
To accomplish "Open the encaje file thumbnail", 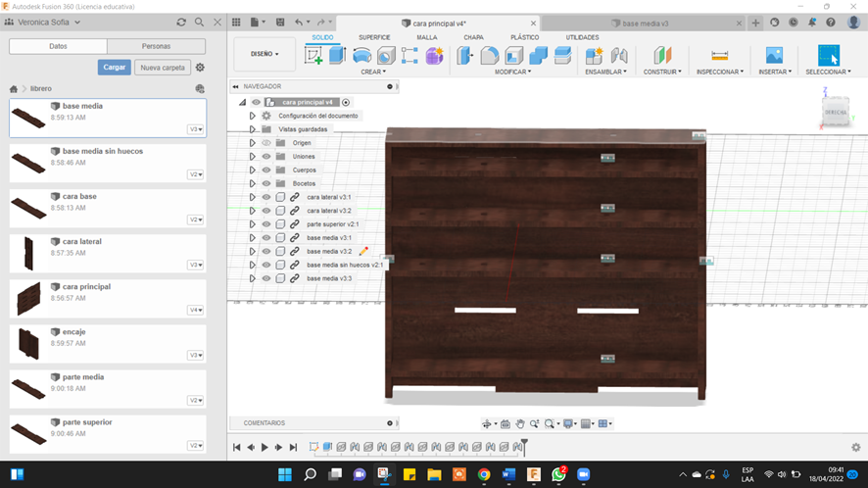I will click(28, 343).
